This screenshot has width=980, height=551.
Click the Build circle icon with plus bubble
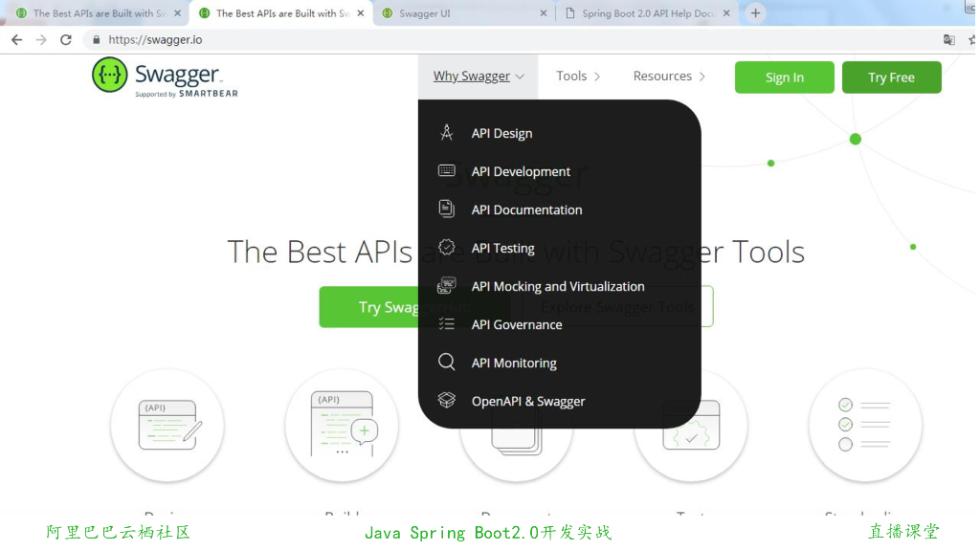pos(342,426)
